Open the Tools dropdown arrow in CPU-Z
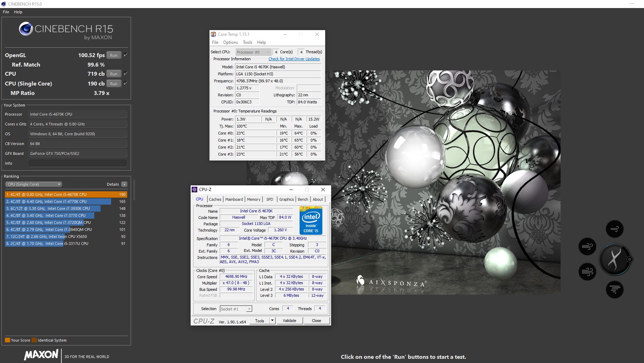644x363 pixels. point(272,321)
